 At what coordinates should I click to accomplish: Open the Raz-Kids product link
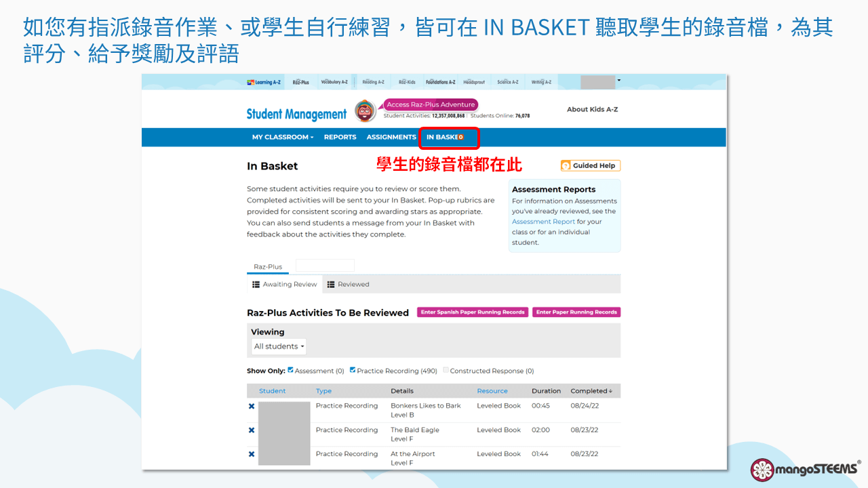click(407, 82)
